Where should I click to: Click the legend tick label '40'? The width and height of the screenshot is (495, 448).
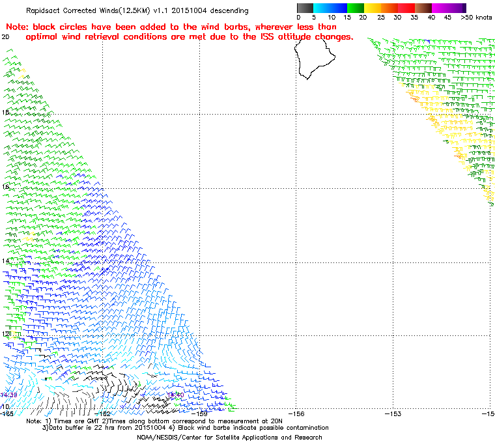[x=431, y=18]
